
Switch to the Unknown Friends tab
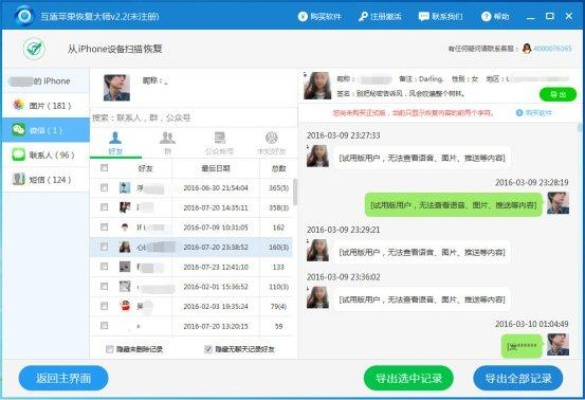coord(271,143)
